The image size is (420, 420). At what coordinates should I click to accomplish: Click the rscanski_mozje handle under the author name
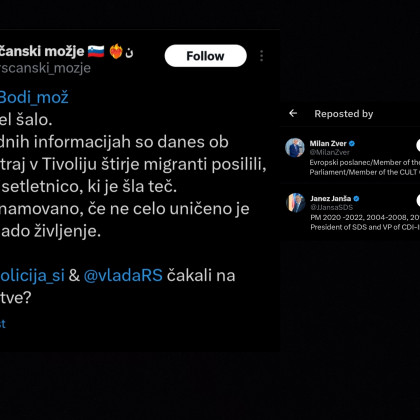point(45,68)
